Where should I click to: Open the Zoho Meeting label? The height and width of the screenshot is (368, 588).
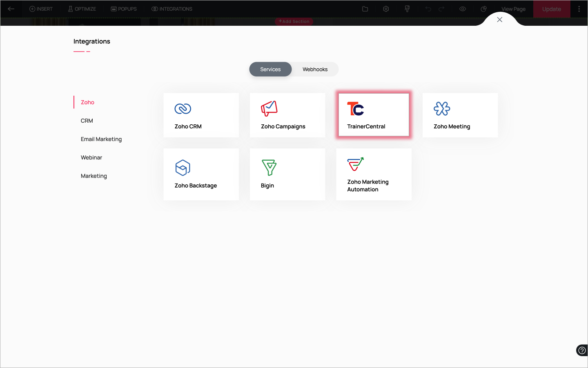point(452,126)
